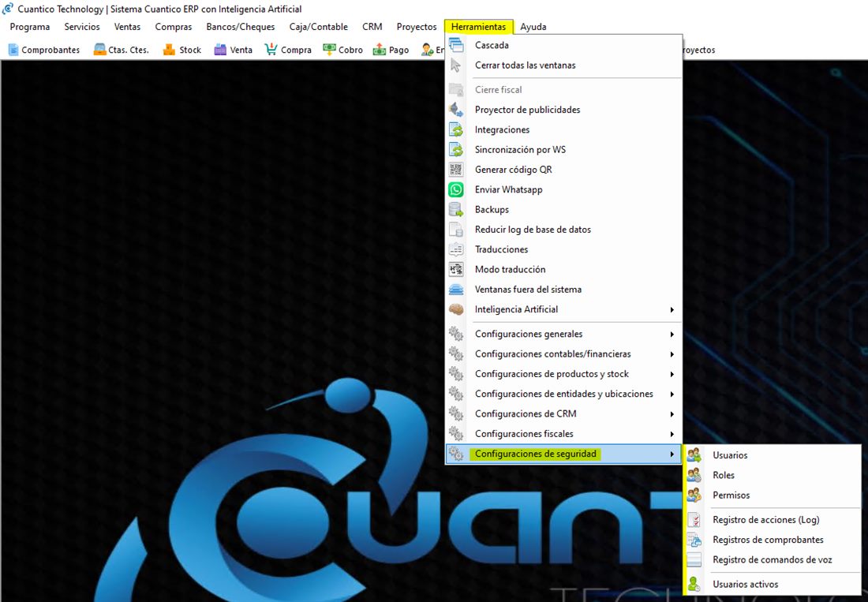Click the Registros de comprobantes icon
This screenshot has height=602, width=868.
tap(694, 540)
